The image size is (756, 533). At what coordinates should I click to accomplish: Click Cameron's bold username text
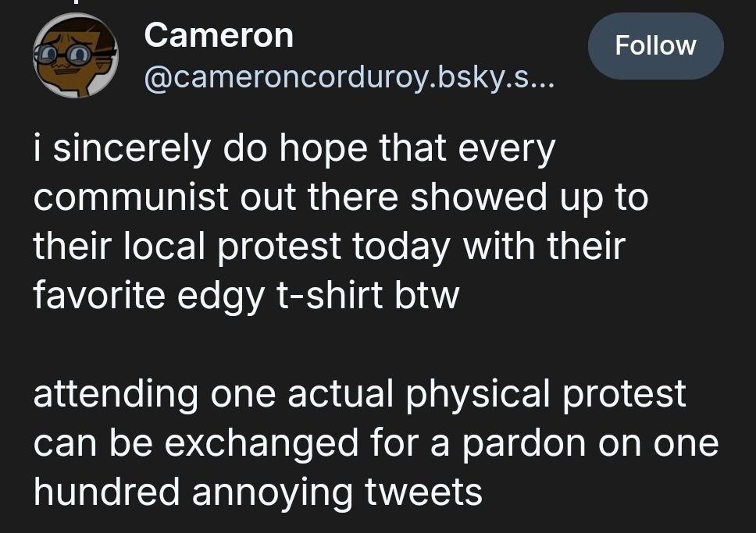[217, 34]
